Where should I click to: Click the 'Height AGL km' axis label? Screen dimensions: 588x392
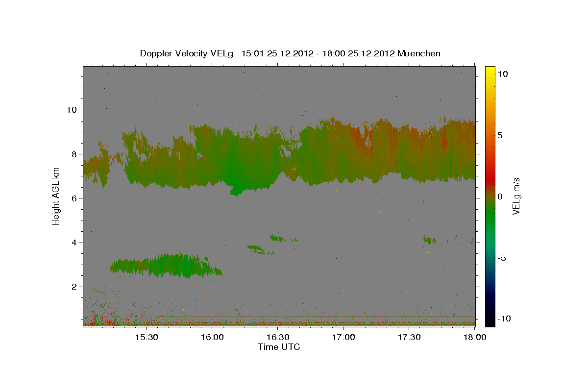56,197
